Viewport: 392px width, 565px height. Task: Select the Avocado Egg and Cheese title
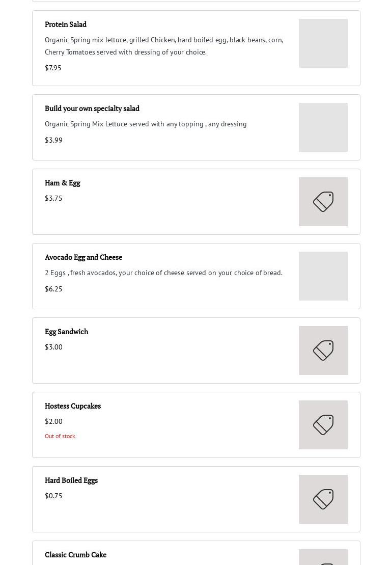[x=83, y=257]
